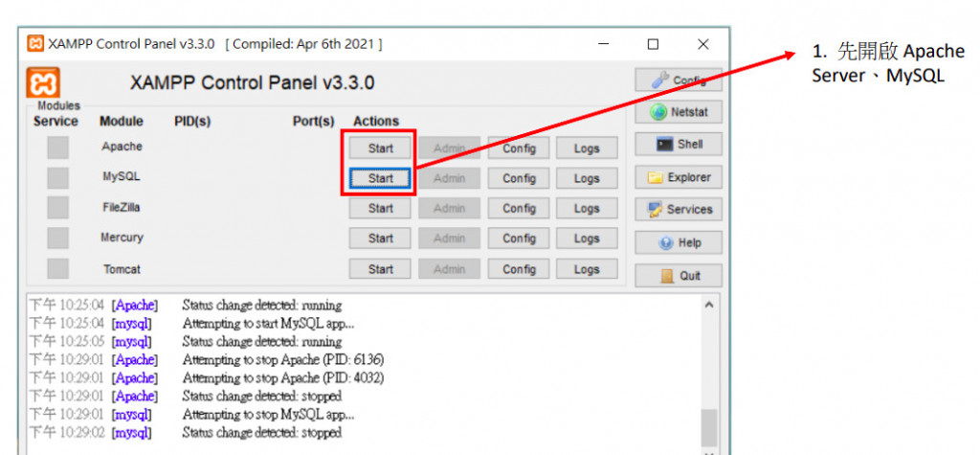
Task: Toggle the MySQL service checkbox
Action: click(58, 178)
